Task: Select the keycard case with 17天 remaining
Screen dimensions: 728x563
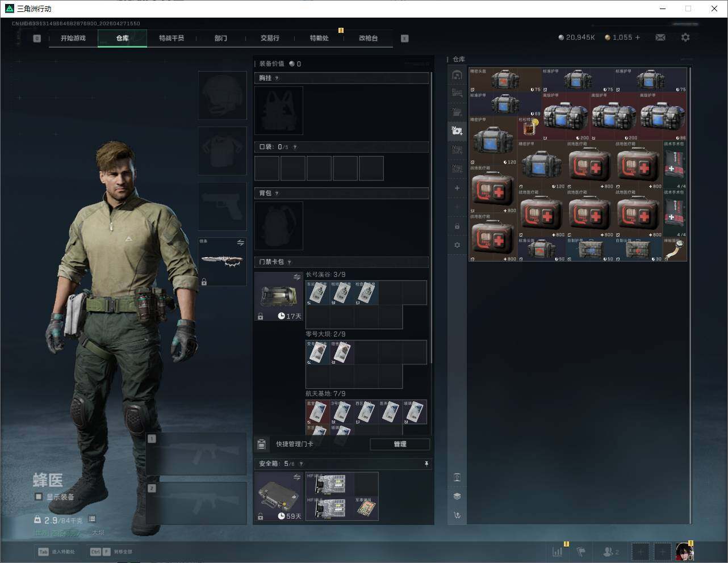Action: (279, 297)
